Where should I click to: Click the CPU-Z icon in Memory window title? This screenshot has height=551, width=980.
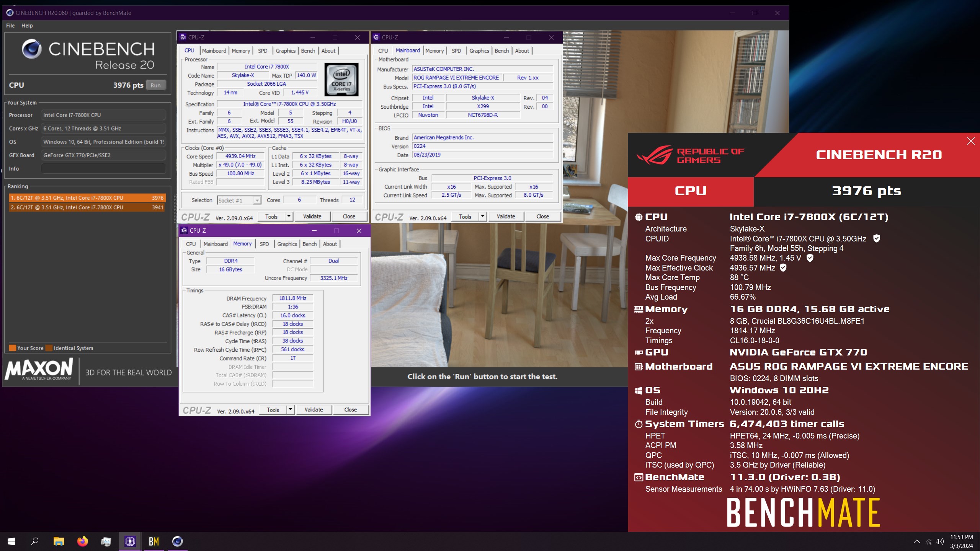(184, 230)
